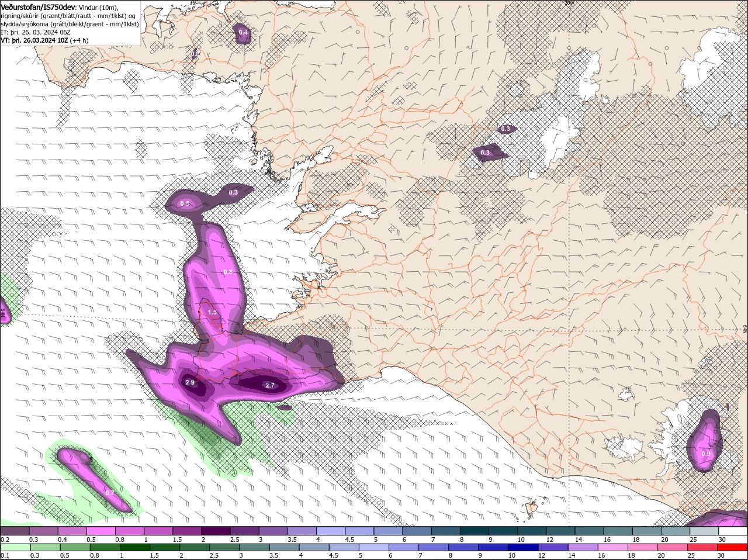Click the 0.4 precipitation value near the top
The image size is (748, 560).
pos(244,32)
